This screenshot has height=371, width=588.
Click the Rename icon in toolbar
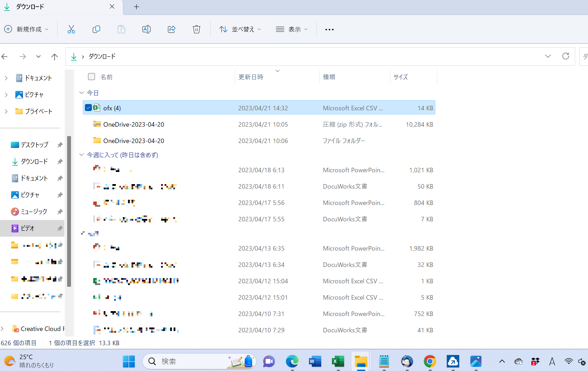(x=146, y=30)
